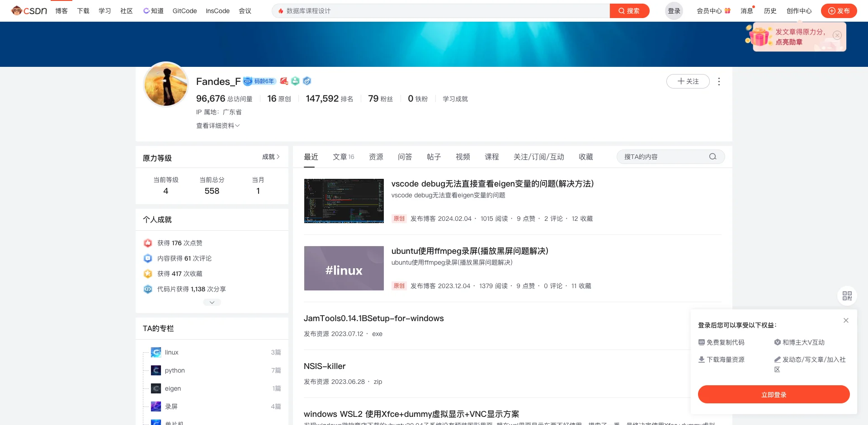Close the 发文章得原力分 promotion banner
Viewport: 868px width, 425px height.
(837, 35)
